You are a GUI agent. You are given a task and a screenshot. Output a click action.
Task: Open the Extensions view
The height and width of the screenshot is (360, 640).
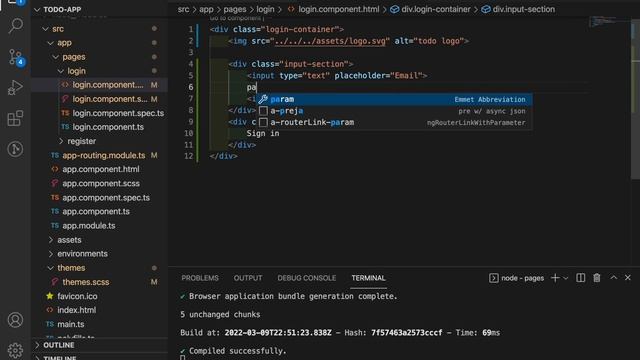tap(16, 118)
